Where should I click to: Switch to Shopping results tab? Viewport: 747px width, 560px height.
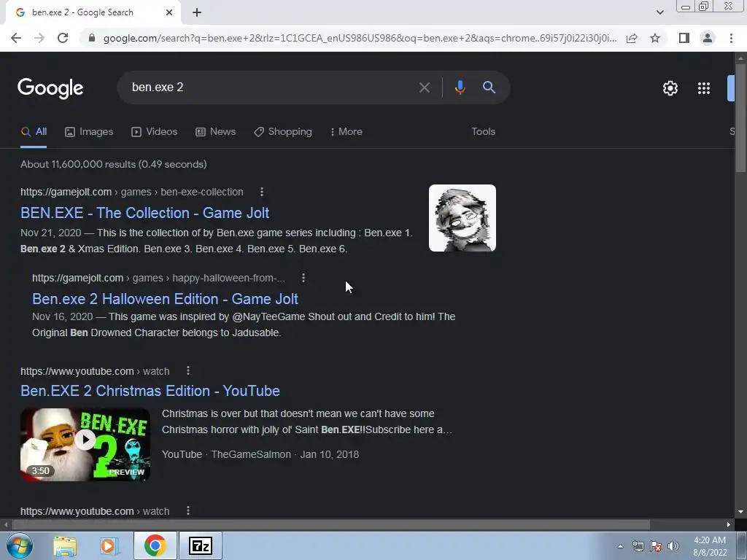(283, 132)
